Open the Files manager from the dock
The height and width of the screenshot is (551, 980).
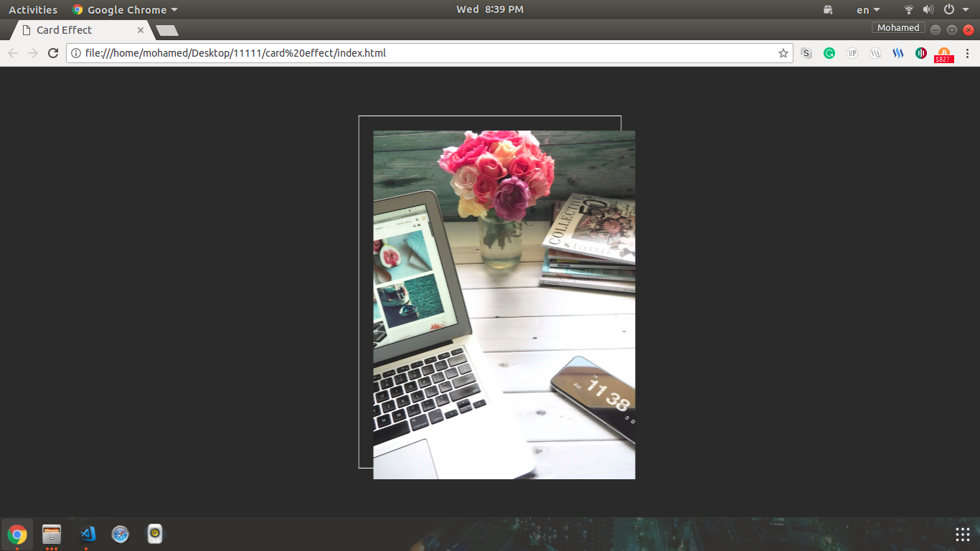click(x=51, y=534)
